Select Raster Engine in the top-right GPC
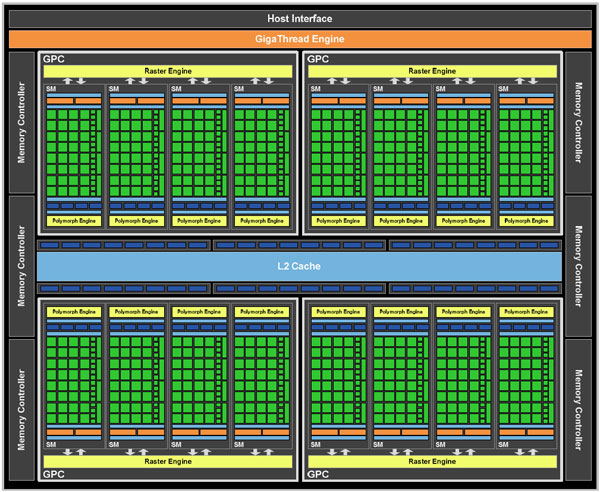600x492 pixels. click(432, 71)
